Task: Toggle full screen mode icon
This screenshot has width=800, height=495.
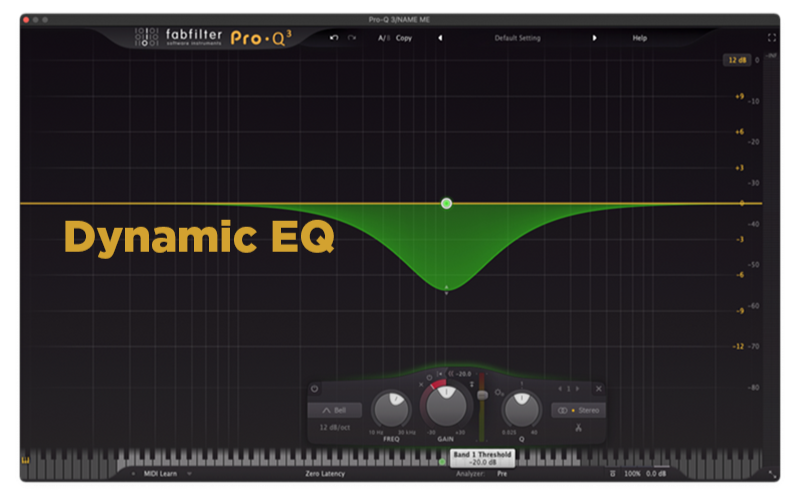Action: tap(771, 38)
